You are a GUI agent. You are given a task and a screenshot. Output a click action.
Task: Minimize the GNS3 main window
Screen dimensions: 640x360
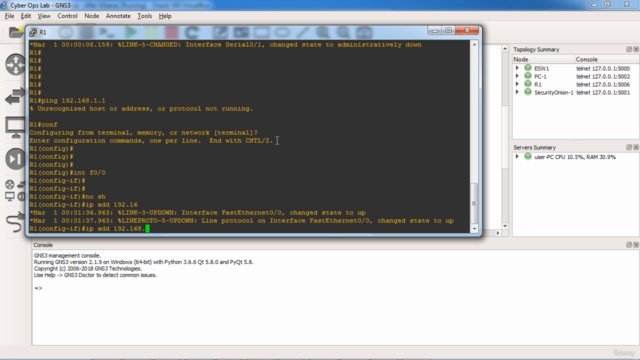(x=594, y=4)
